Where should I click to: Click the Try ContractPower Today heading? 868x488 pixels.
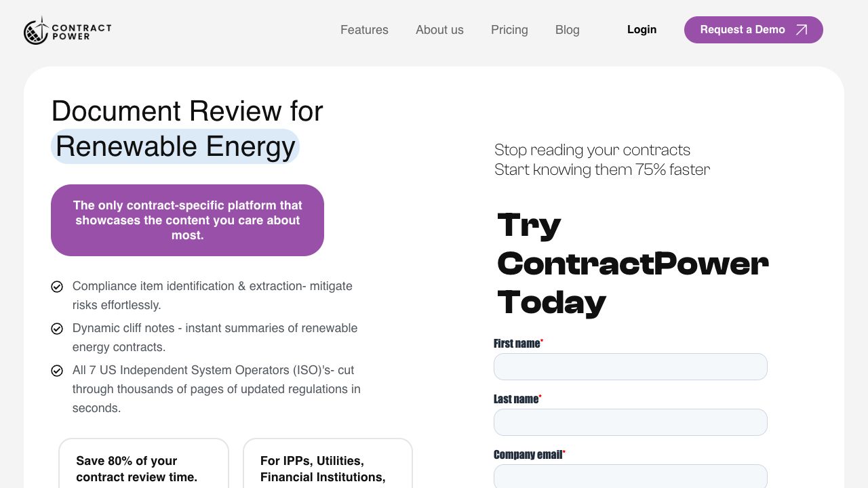(632, 264)
